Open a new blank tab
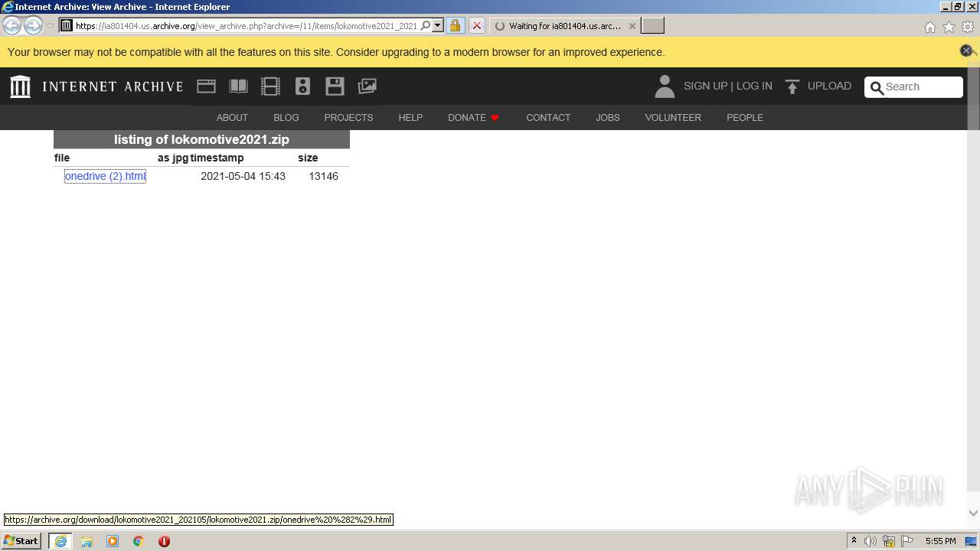 tap(652, 25)
